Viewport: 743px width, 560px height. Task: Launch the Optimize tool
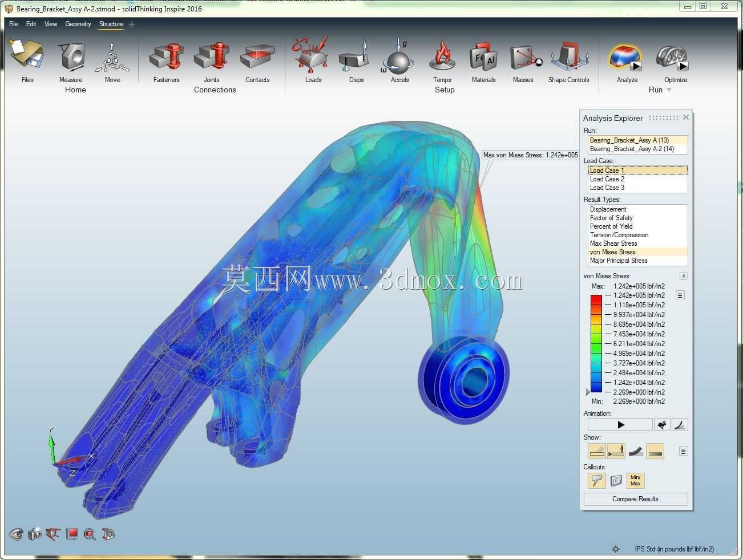click(x=672, y=57)
